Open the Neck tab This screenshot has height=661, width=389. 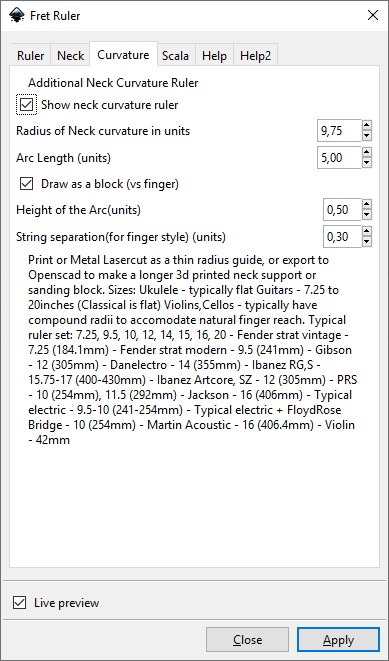coord(70,56)
